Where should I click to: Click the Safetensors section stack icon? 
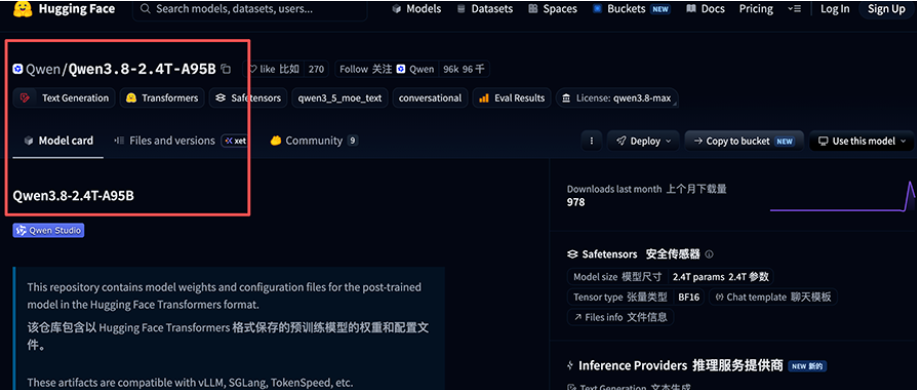pyautogui.click(x=573, y=254)
